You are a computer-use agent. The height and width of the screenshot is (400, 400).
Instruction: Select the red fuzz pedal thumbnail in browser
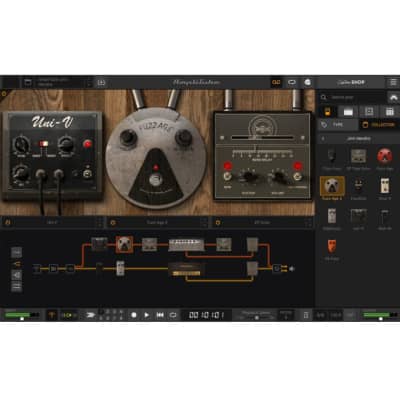384,156
